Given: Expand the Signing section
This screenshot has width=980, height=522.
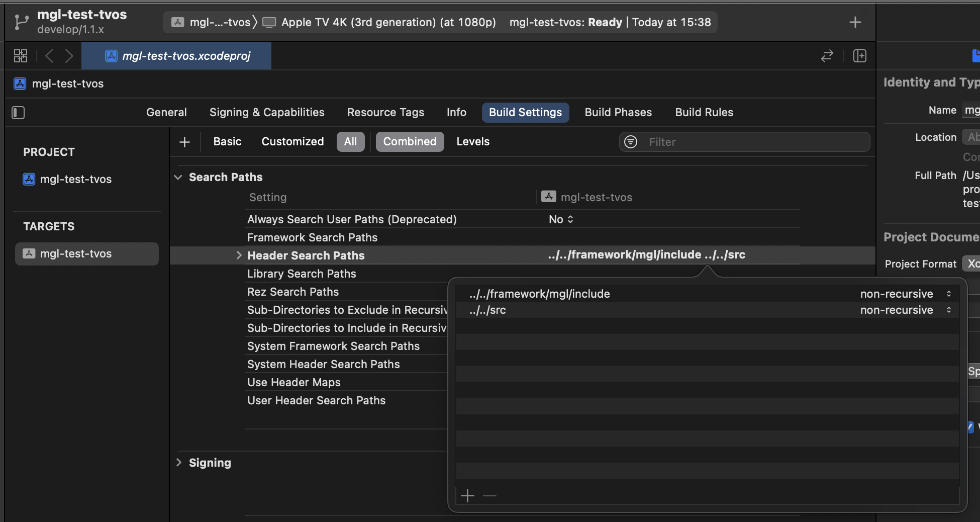Looking at the screenshot, I should click(178, 462).
